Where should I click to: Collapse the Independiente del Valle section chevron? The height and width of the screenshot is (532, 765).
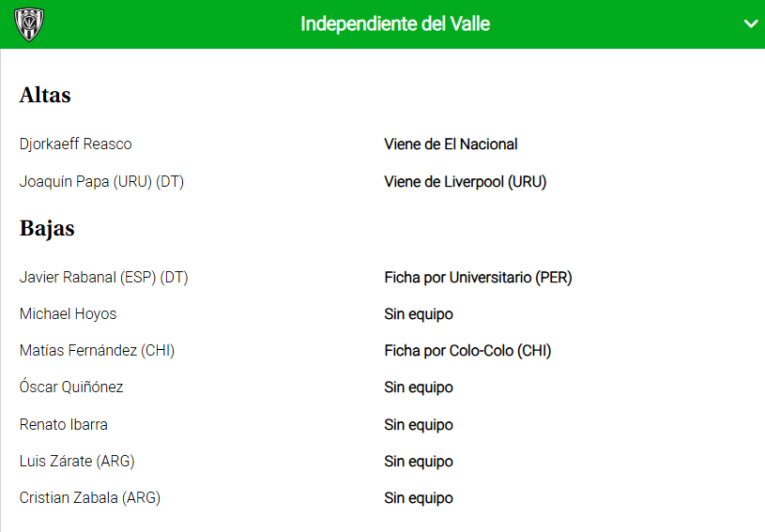[750, 24]
